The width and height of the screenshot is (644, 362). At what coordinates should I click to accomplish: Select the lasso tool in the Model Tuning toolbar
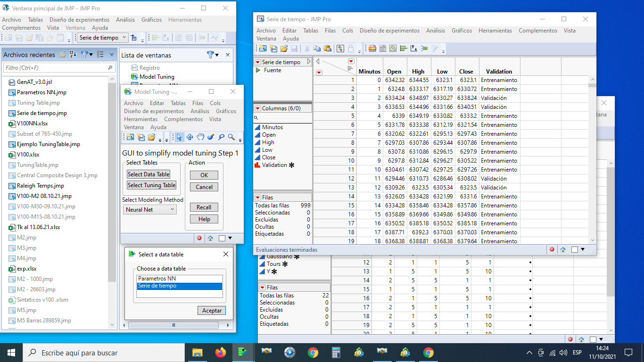point(221,138)
